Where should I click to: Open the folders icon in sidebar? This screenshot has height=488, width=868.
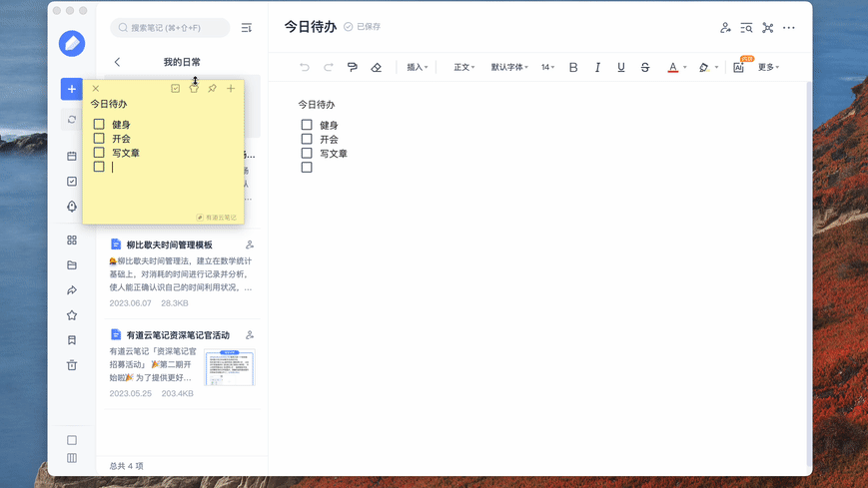[72, 265]
